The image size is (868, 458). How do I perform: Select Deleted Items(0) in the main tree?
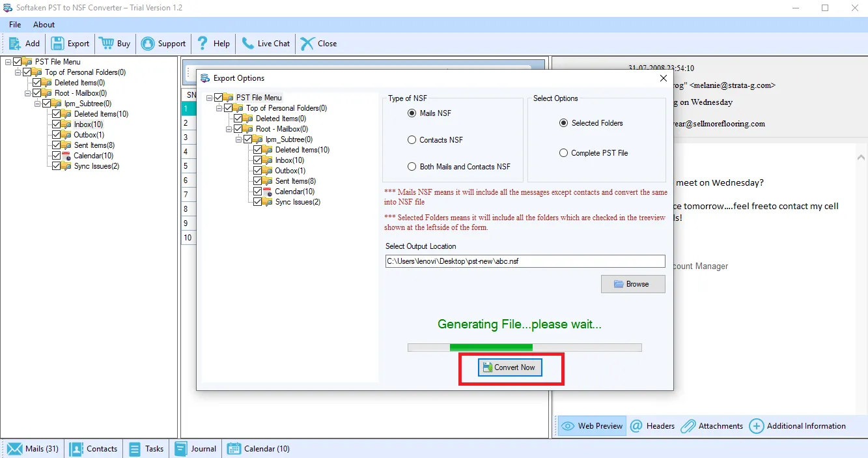79,83
